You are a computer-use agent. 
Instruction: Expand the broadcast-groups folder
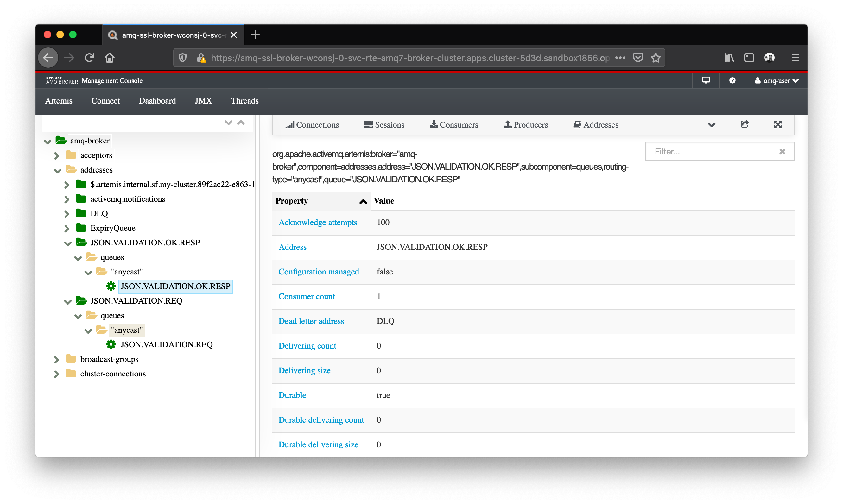[57, 359]
